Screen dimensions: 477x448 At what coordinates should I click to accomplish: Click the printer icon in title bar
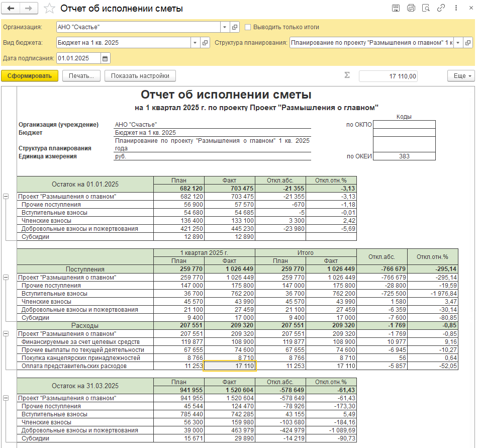(411, 8)
